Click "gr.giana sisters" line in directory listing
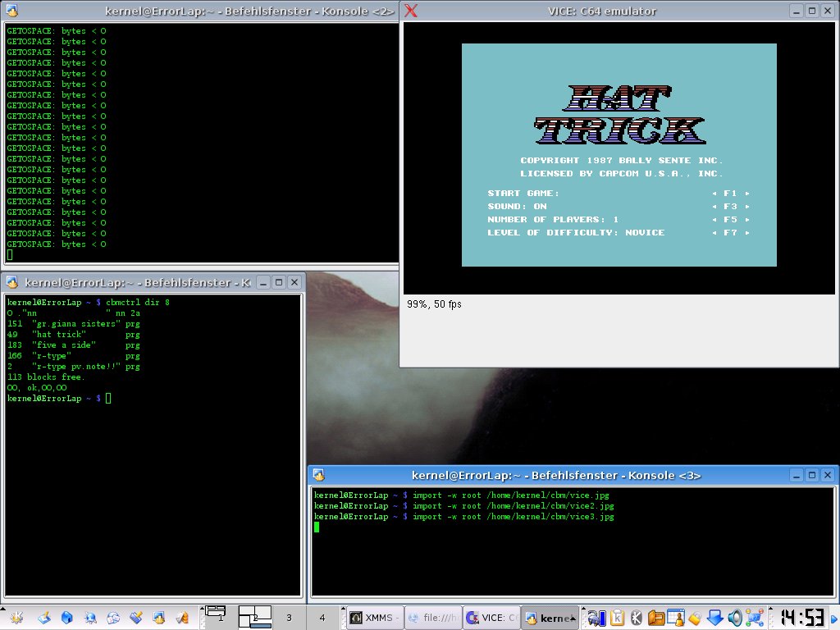The width and height of the screenshot is (840, 630). (x=73, y=323)
